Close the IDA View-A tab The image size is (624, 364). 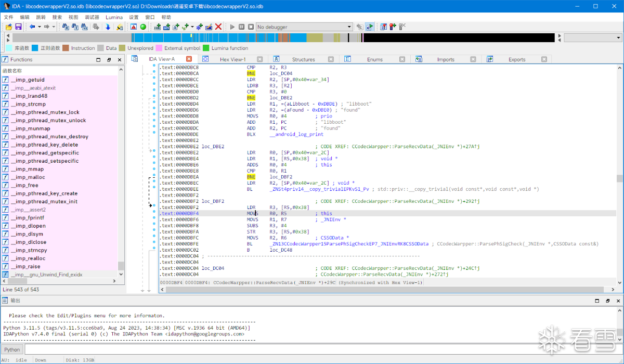pyautogui.click(x=189, y=59)
